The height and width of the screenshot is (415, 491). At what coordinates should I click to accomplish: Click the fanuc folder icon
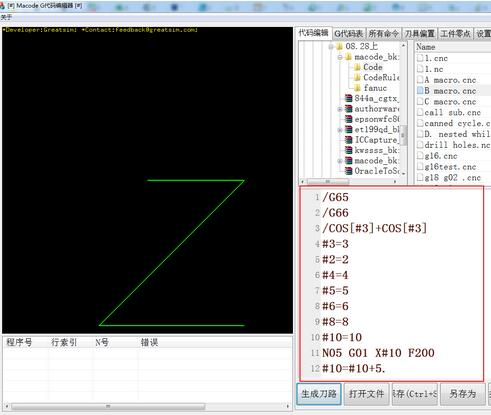357,88
